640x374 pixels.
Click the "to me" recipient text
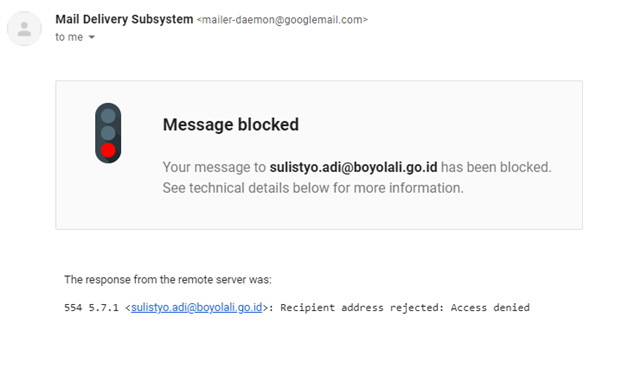pos(69,37)
